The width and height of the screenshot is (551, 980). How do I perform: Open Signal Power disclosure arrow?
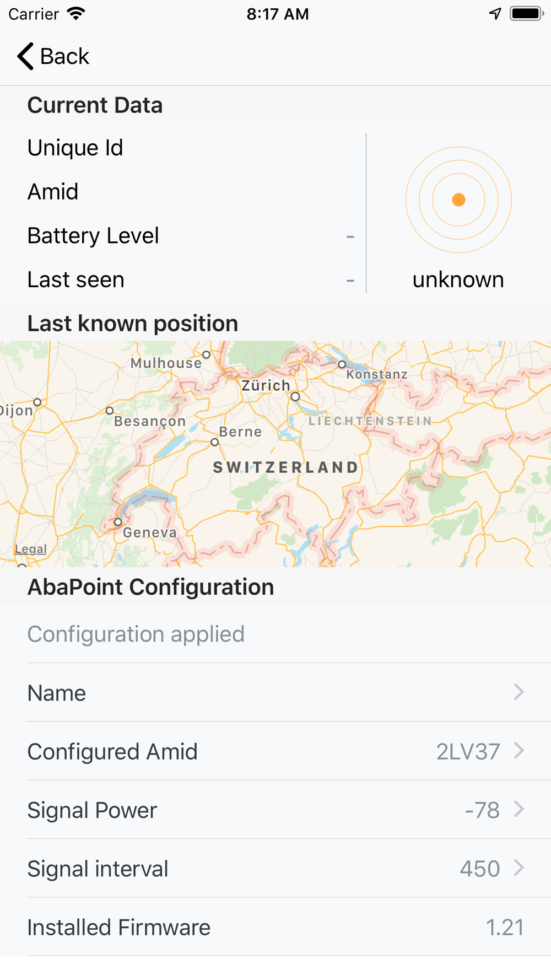pyautogui.click(x=518, y=809)
